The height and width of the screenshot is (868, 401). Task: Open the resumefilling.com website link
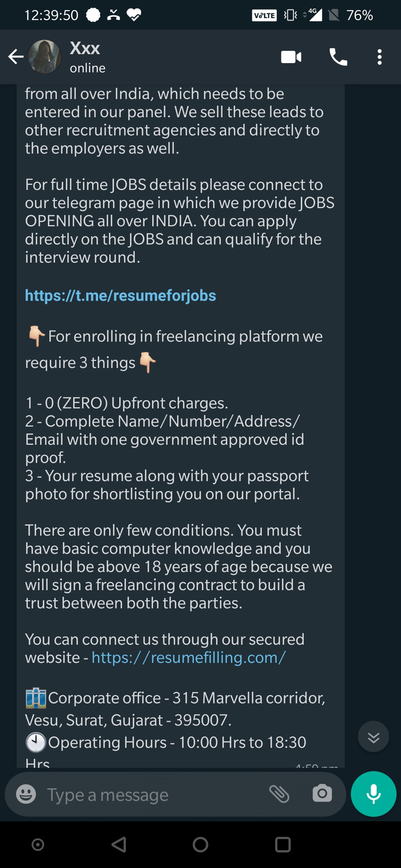[x=189, y=658]
